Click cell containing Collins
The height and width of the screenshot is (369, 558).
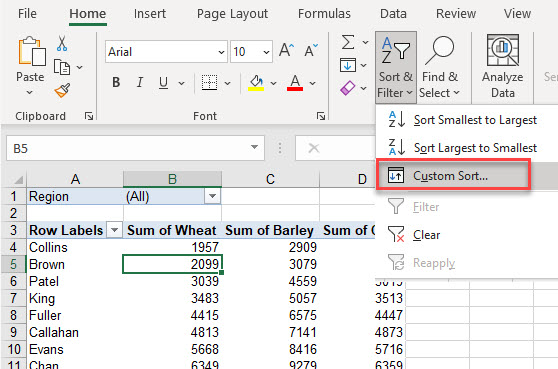[75, 247]
